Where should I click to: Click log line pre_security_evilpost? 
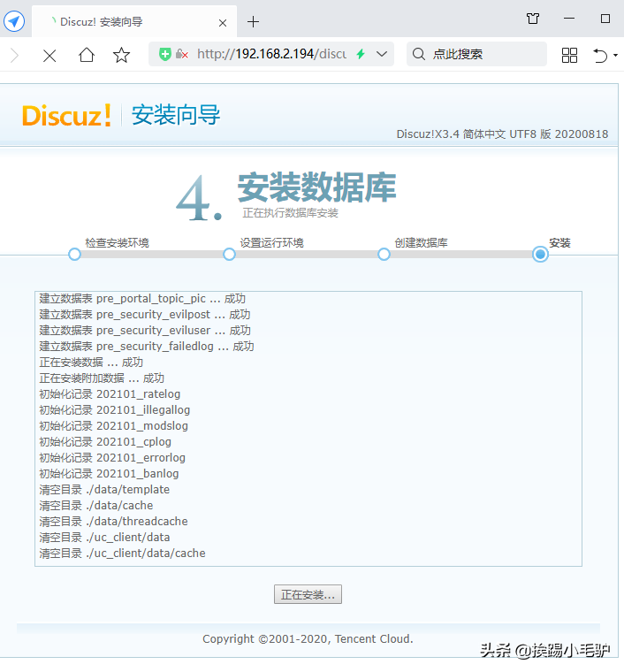pos(145,315)
